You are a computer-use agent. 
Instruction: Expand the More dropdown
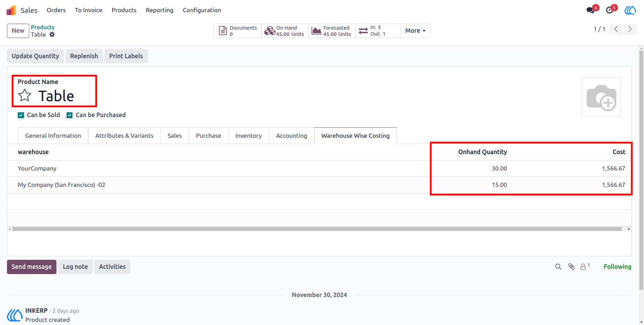coord(415,31)
